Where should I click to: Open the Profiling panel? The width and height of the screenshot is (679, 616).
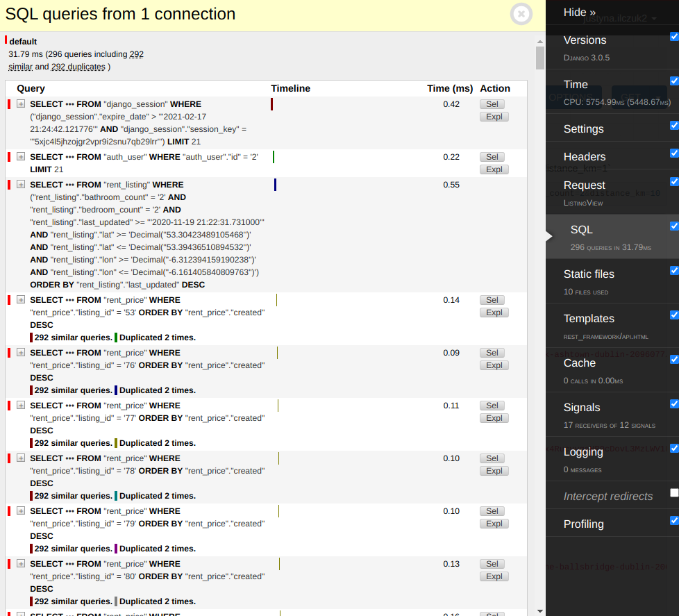tap(583, 524)
